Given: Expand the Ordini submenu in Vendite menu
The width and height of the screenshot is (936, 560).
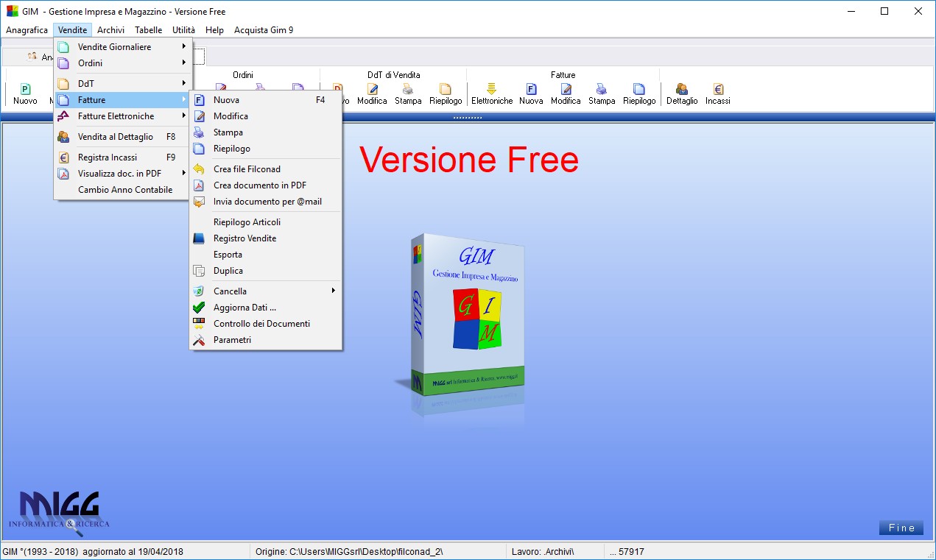Looking at the screenshot, I should point(122,63).
